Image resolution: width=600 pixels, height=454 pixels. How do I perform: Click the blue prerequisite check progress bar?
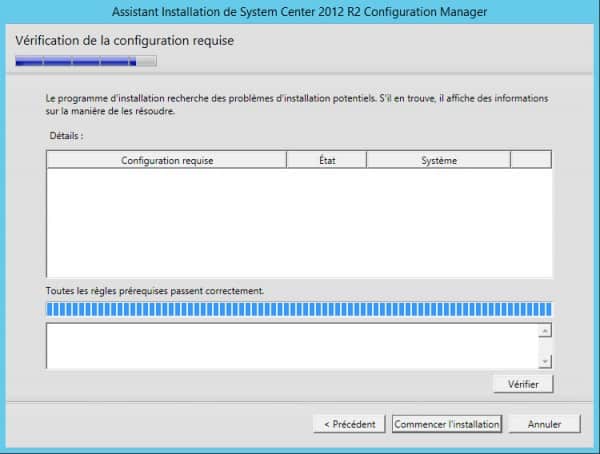point(298,309)
